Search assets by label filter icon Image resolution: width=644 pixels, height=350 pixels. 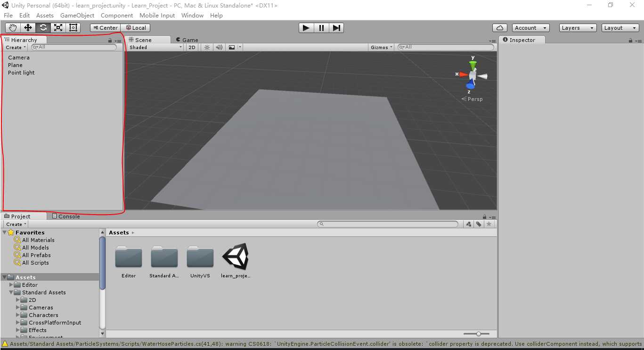(x=479, y=224)
